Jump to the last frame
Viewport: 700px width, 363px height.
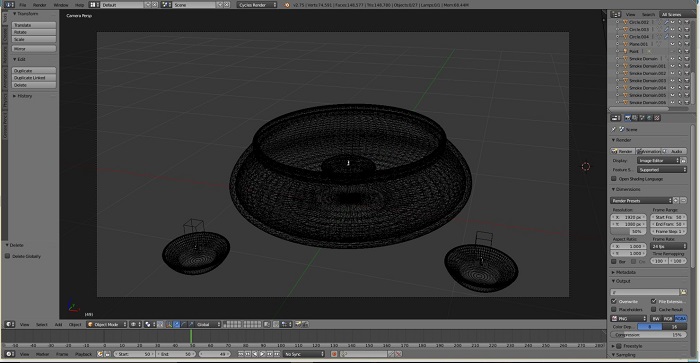point(277,354)
